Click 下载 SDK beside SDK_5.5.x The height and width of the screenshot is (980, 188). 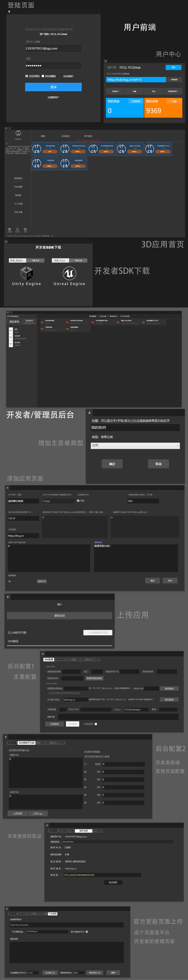pyautogui.click(x=78, y=261)
